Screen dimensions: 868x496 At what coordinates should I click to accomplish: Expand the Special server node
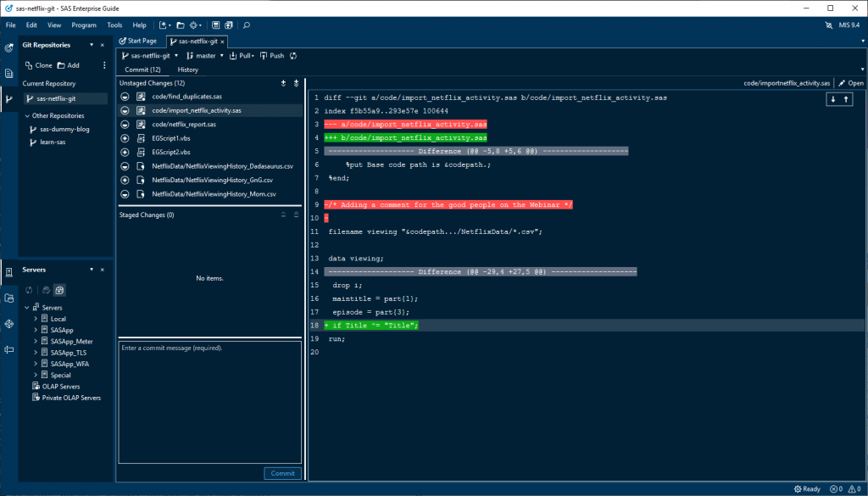pyautogui.click(x=36, y=375)
